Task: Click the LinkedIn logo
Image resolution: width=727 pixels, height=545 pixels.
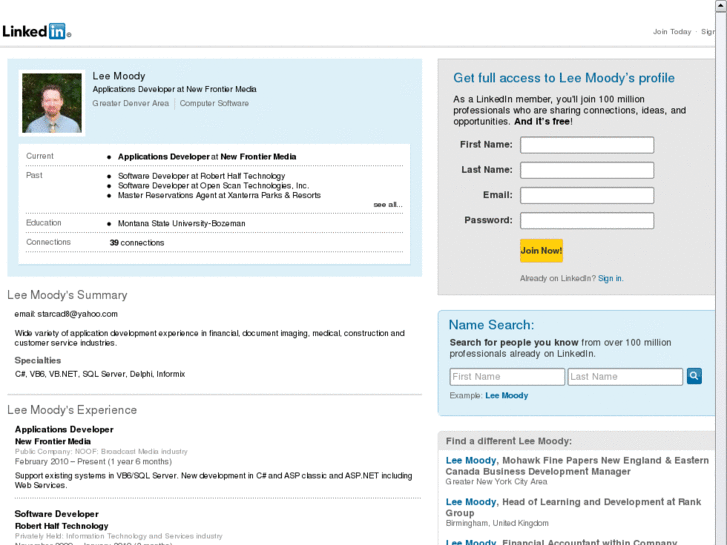Action: point(37,32)
